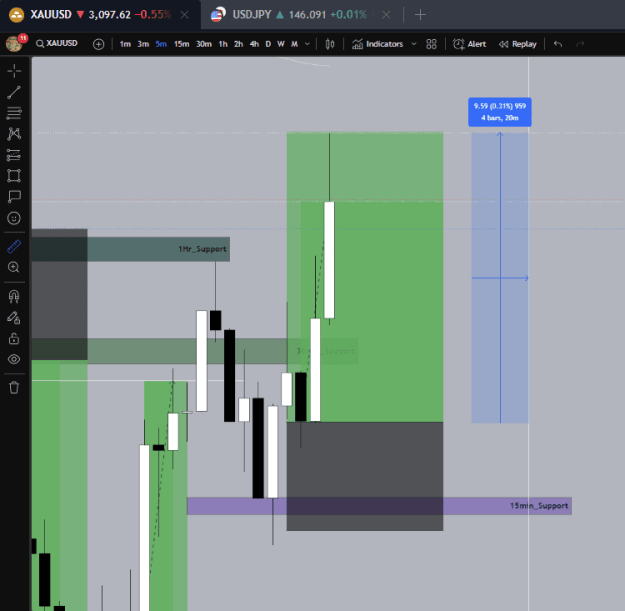Image resolution: width=625 pixels, height=611 pixels.
Task: Toggle magnet mode snapping
Action: tap(14, 296)
